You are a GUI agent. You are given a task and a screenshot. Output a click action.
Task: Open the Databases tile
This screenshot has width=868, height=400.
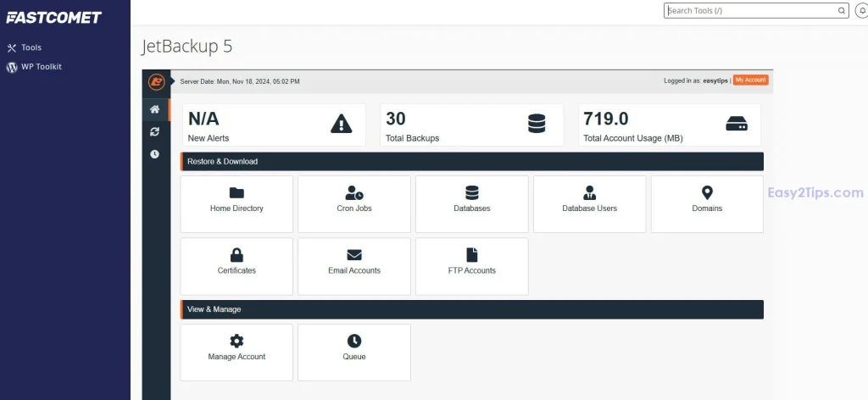coord(472,204)
